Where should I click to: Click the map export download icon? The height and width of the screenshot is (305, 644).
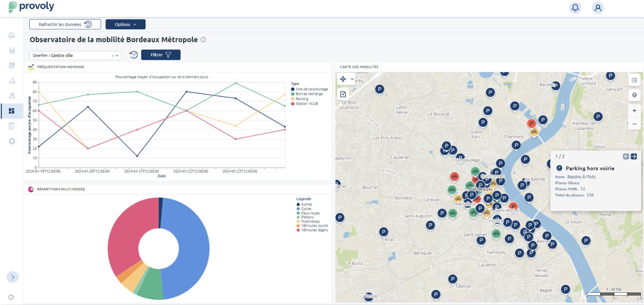coord(343,94)
